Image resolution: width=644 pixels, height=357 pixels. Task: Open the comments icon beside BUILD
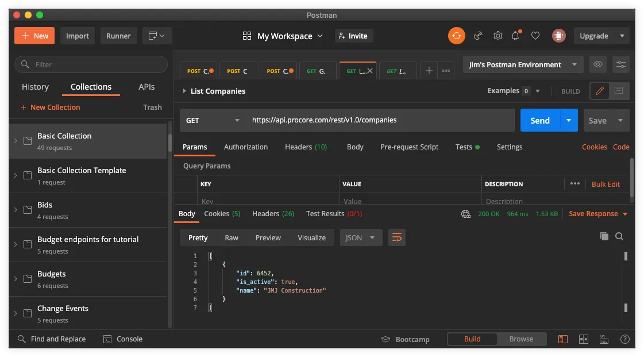click(x=619, y=90)
